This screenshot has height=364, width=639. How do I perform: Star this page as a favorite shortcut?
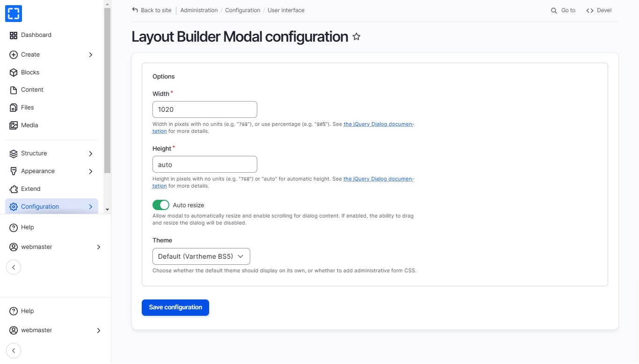click(356, 36)
